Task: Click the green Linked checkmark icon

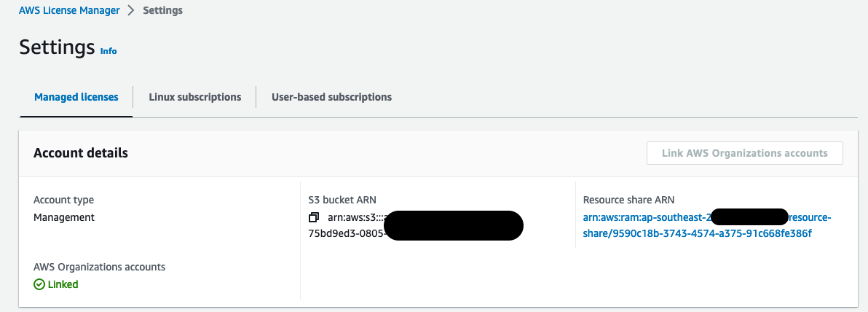Action: pyautogui.click(x=39, y=284)
